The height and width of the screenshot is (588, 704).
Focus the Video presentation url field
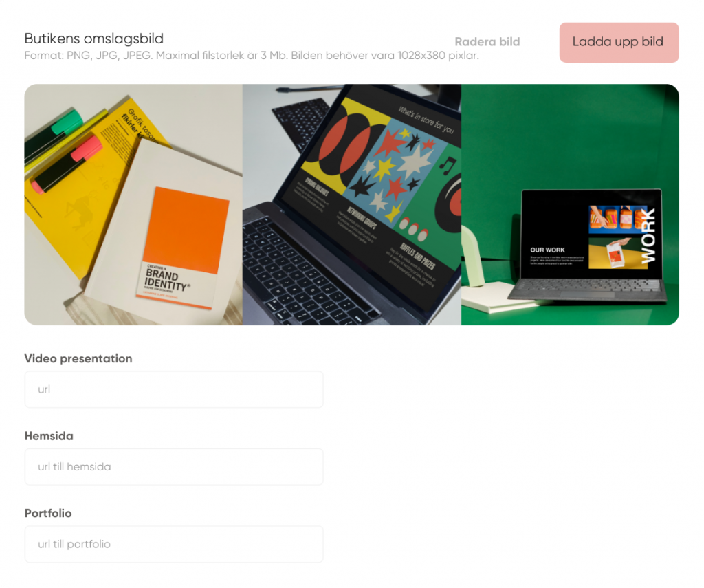click(x=174, y=389)
